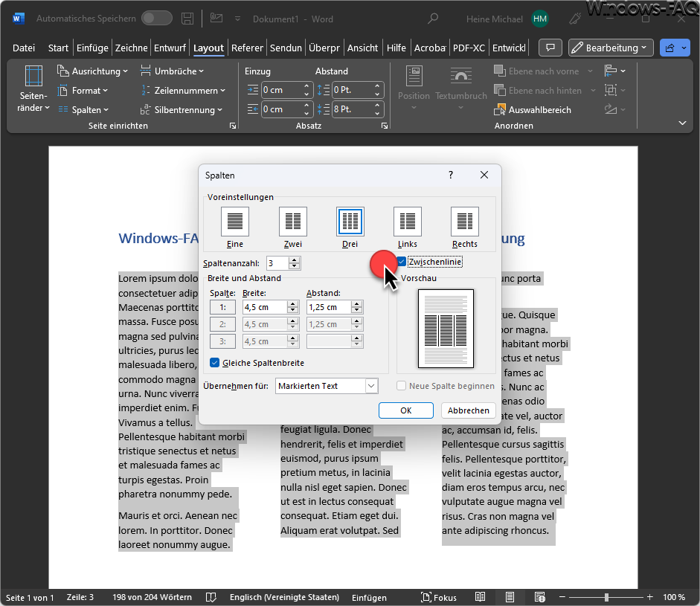Select the Eine one-column preset icon
This screenshot has width=700, height=606.
click(x=235, y=222)
